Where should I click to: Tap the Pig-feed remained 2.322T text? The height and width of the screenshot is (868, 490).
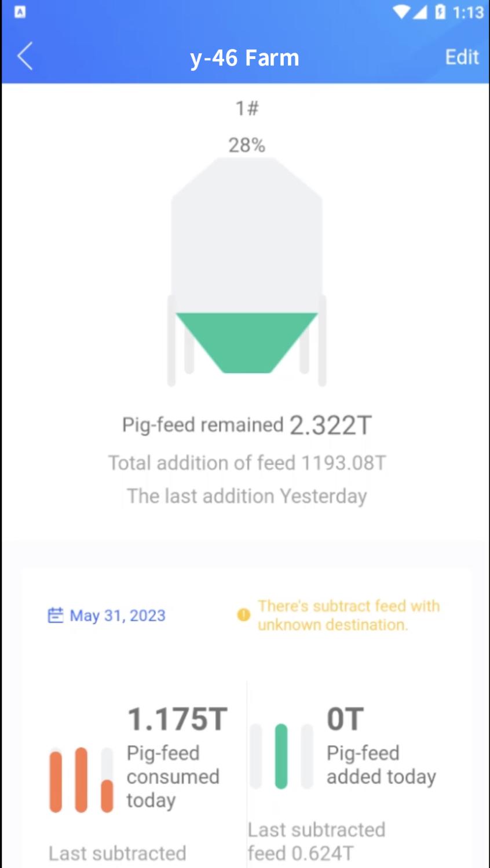point(247,425)
